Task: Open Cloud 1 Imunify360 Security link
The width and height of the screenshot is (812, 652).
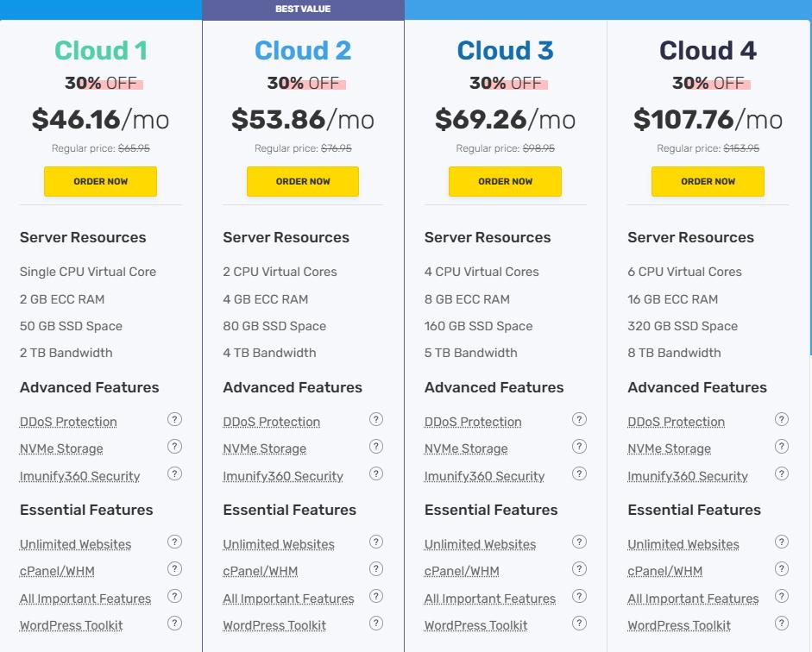Action: (x=79, y=476)
